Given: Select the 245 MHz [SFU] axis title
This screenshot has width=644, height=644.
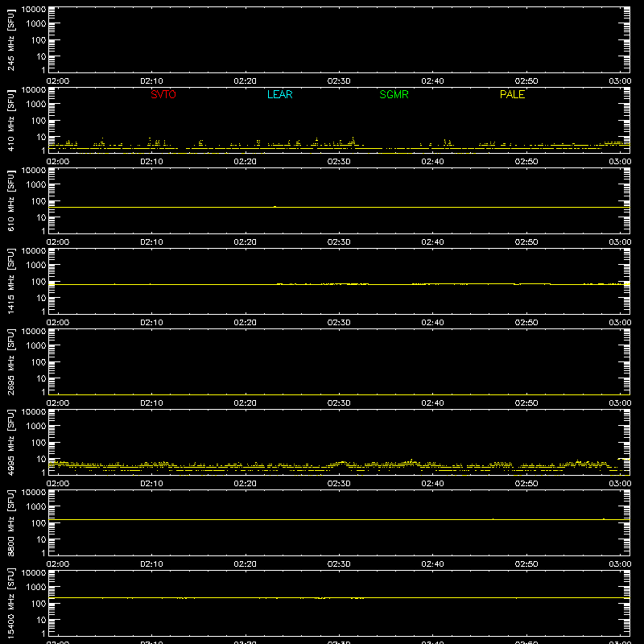Looking at the screenshot, I should click(10, 39).
